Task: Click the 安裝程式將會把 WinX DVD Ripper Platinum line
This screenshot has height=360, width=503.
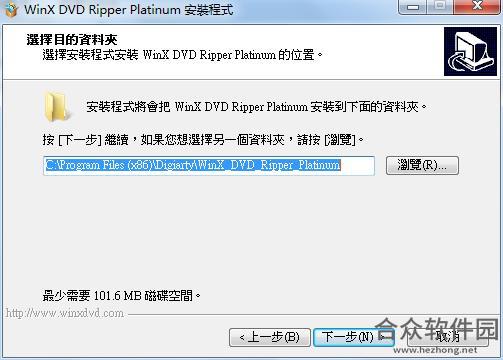Action: (257, 107)
